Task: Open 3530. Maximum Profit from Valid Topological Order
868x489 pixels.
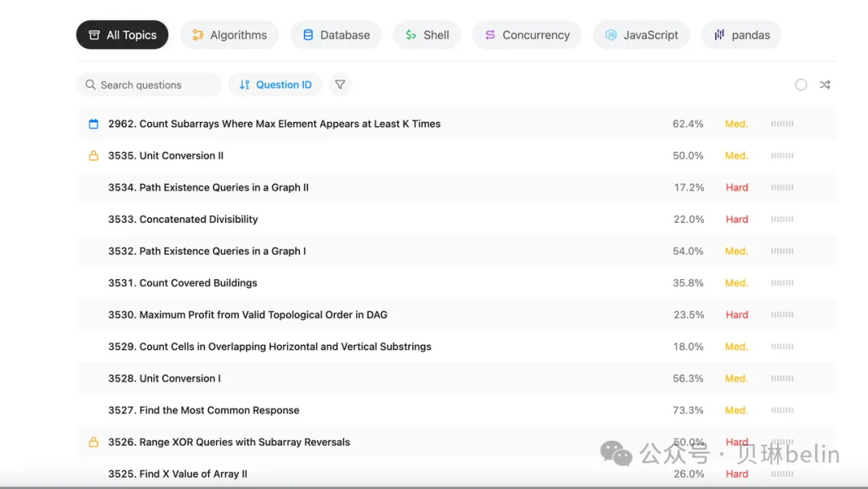Action: [248, 314]
